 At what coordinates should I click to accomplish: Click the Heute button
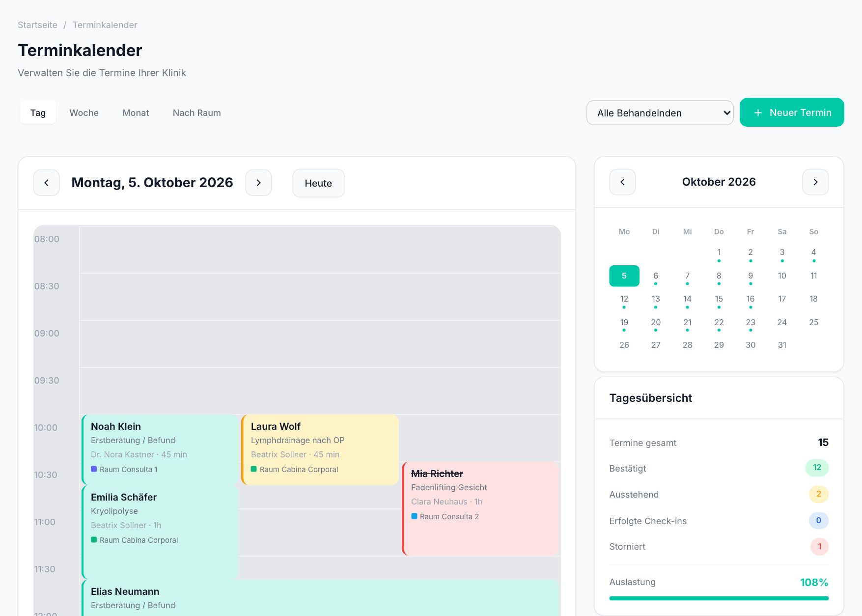[318, 183]
